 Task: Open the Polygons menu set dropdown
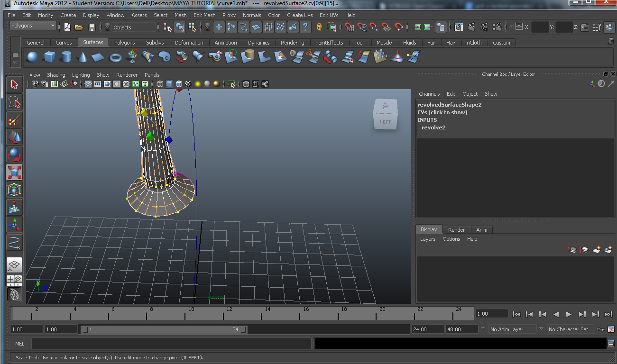33,26
